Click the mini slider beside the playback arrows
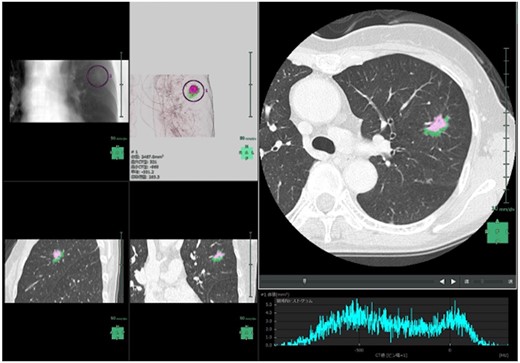This screenshot has width=520, height=363. [x=489, y=282]
